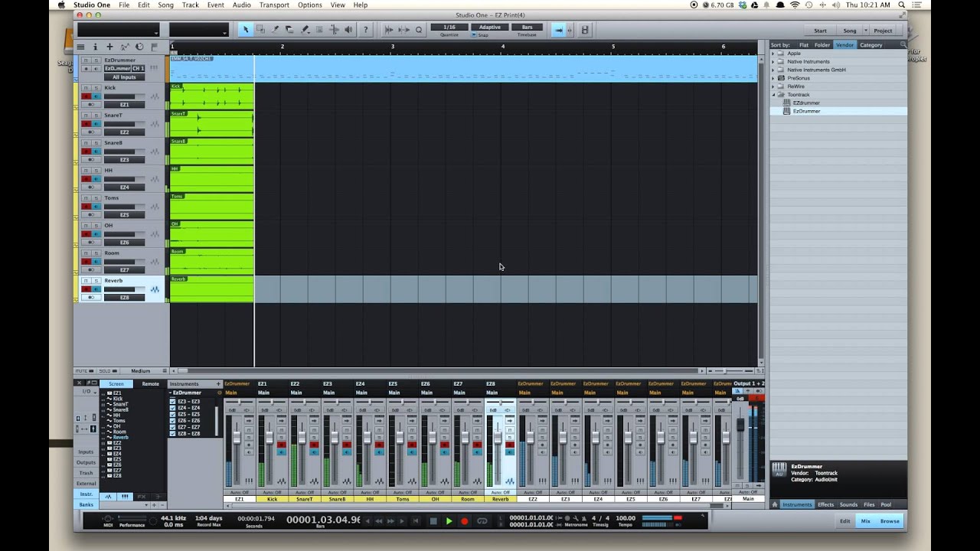This screenshot has width=980, height=551.
Task: Switch to the Effects tab in browser
Action: (x=825, y=504)
